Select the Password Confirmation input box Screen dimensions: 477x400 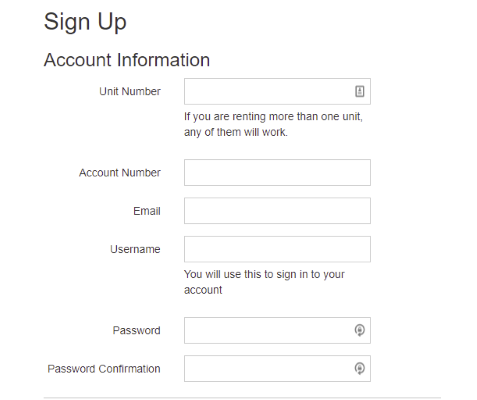pos(277,369)
